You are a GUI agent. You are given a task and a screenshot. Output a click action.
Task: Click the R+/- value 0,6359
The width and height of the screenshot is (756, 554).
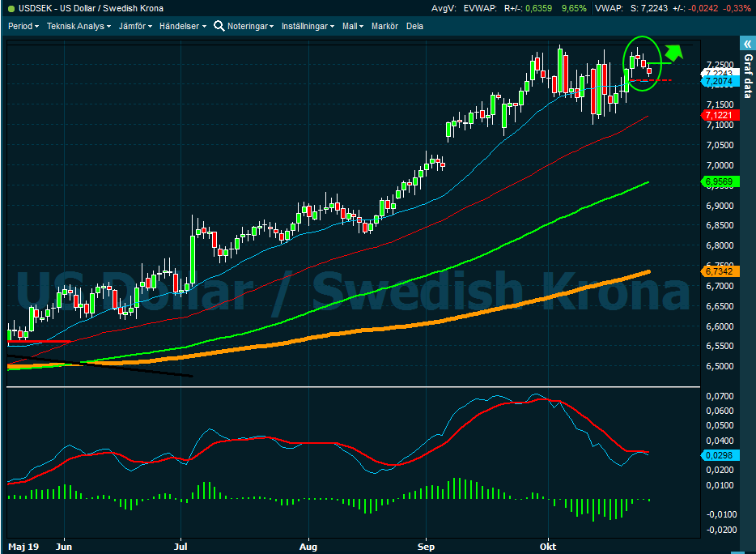click(x=538, y=8)
